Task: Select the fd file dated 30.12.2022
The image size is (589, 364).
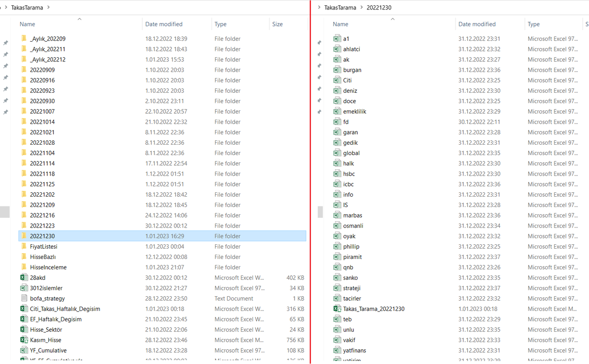Action: click(346, 122)
